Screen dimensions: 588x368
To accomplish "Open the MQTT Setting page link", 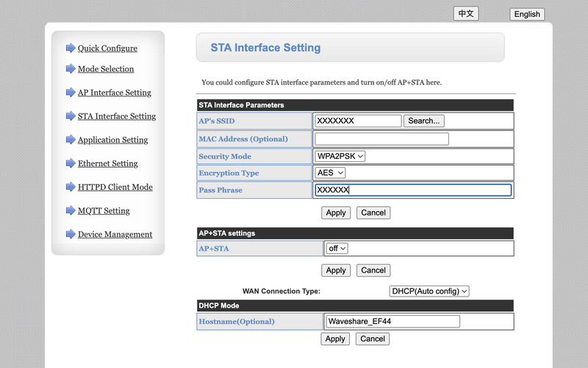I will click(104, 211).
